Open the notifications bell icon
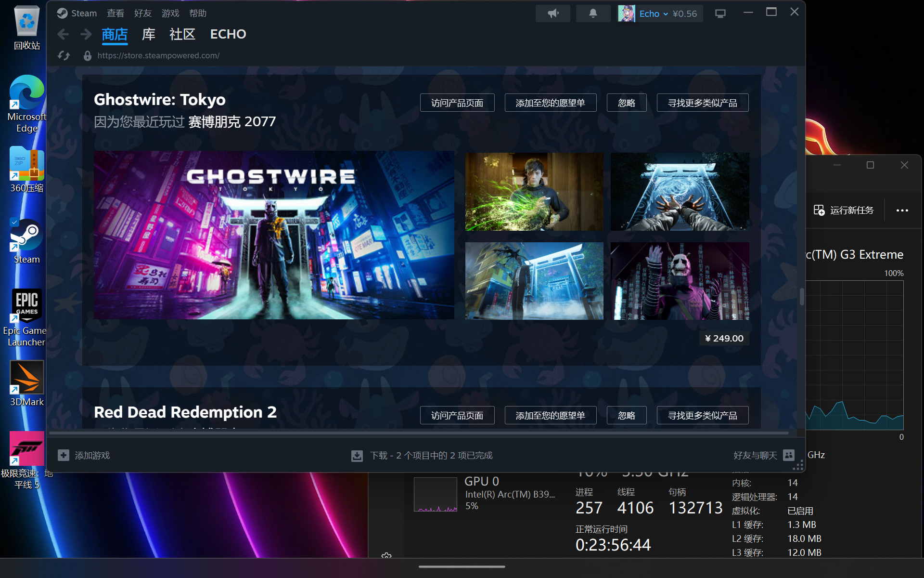924x578 pixels. click(x=593, y=13)
